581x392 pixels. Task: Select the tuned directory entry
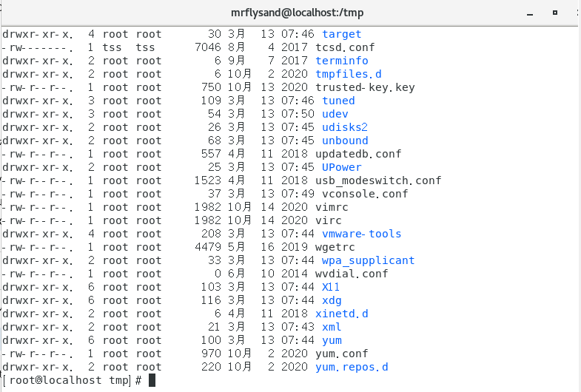coord(338,101)
